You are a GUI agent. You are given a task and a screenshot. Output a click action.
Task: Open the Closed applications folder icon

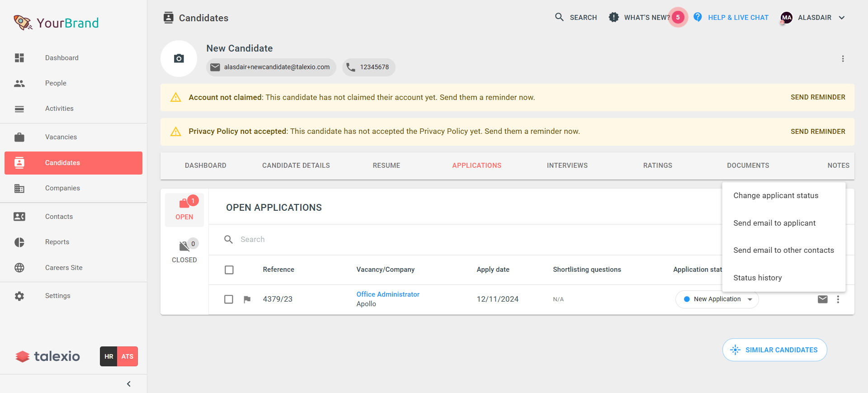click(184, 246)
